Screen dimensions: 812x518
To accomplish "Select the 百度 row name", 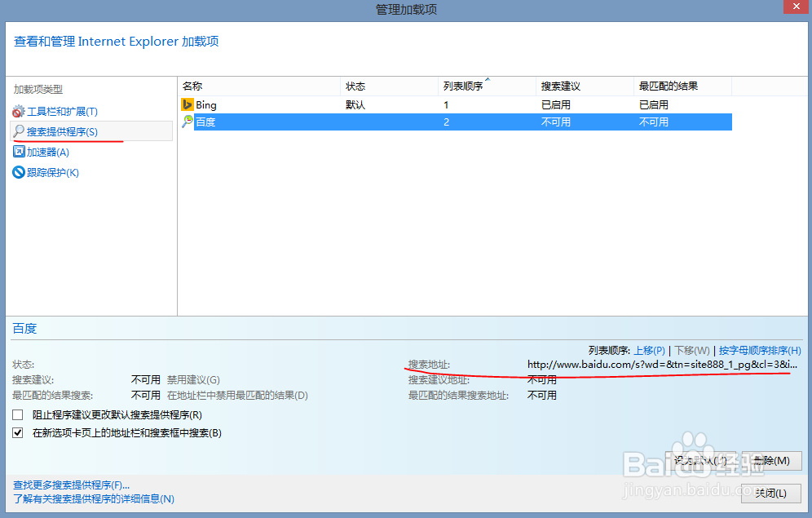I will (x=205, y=122).
